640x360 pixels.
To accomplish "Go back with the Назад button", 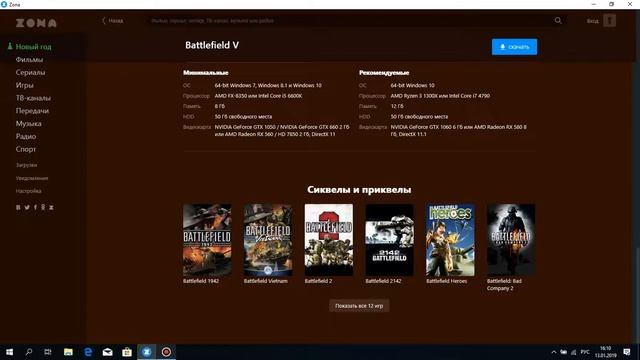I will point(113,20).
